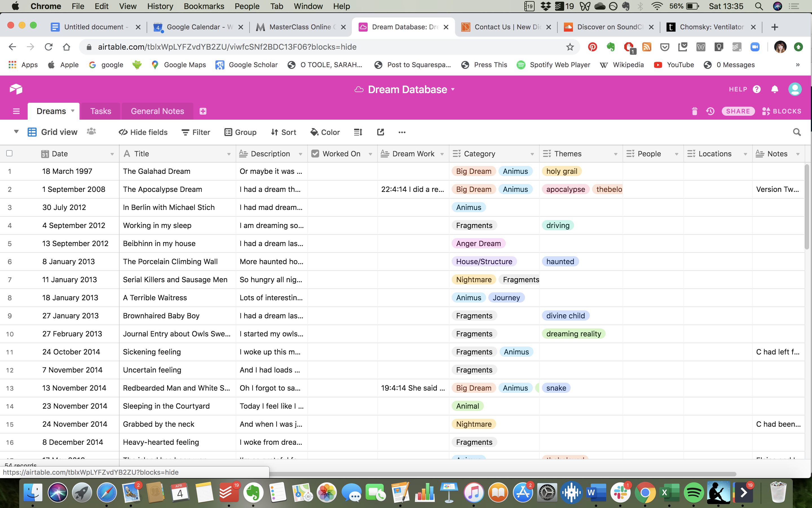Expand views sidebar toggle arrow

(16, 132)
